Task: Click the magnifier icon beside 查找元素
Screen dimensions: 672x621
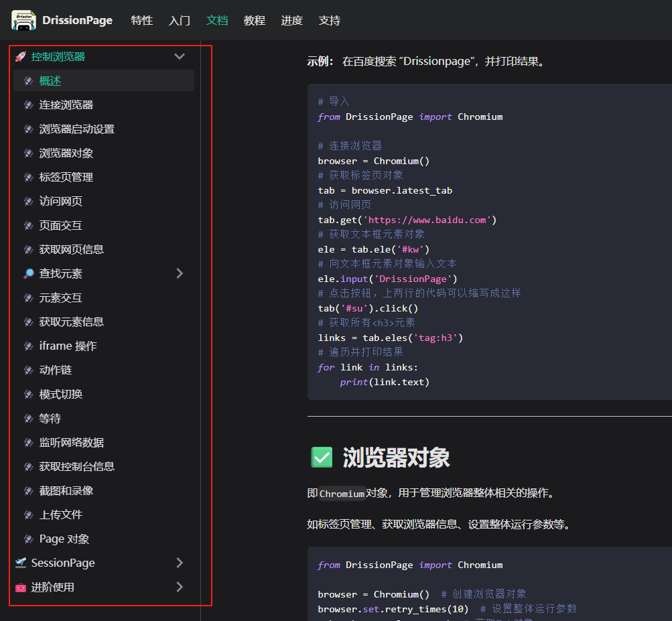Action: [29, 273]
